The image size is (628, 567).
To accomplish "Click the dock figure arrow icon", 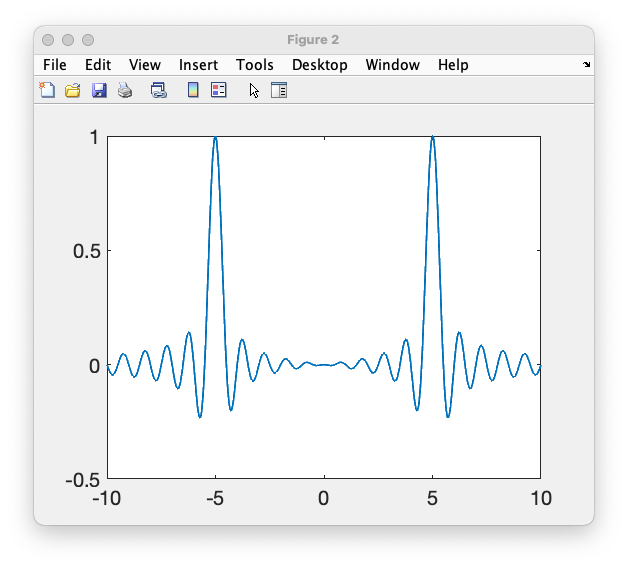I will [587, 64].
